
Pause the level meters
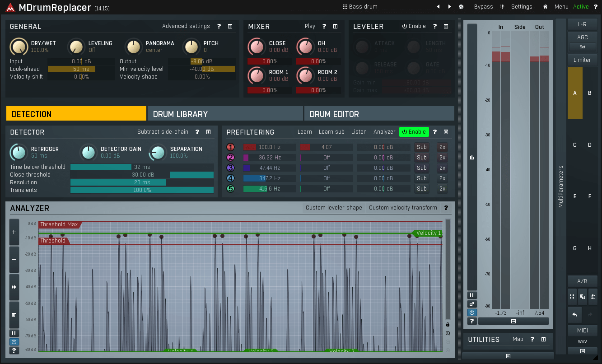pyautogui.click(x=472, y=295)
